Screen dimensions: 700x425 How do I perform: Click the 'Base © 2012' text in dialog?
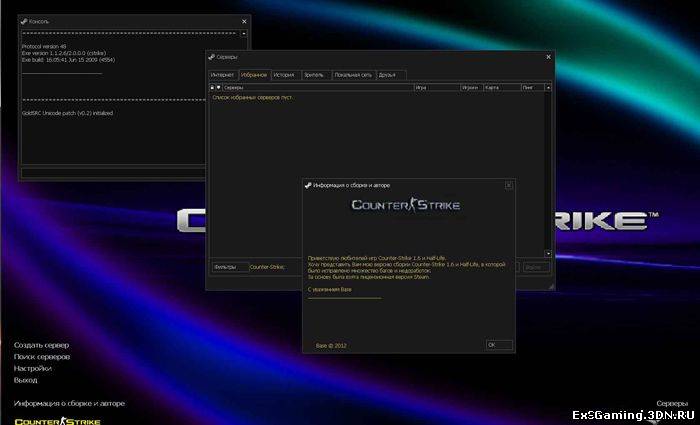[331, 346]
